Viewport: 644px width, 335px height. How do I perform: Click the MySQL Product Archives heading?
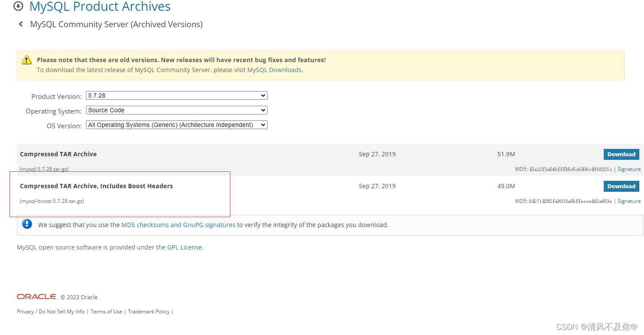pos(100,6)
